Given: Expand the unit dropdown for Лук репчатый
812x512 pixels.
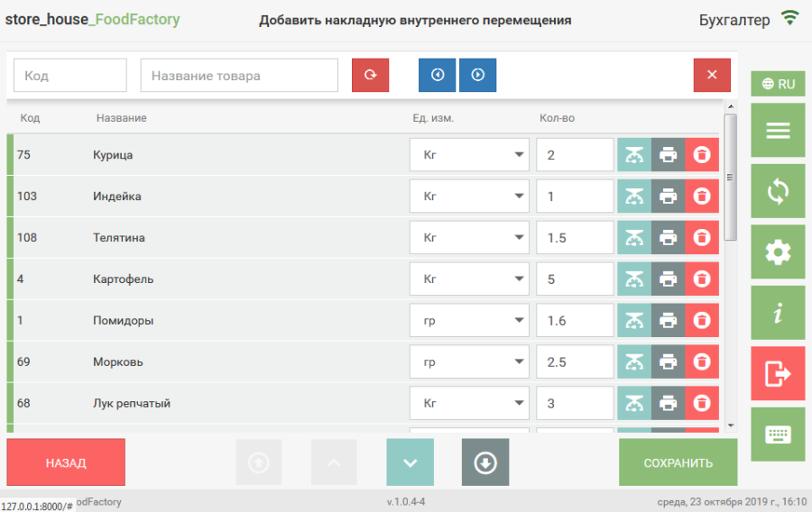Looking at the screenshot, I should (469, 404).
